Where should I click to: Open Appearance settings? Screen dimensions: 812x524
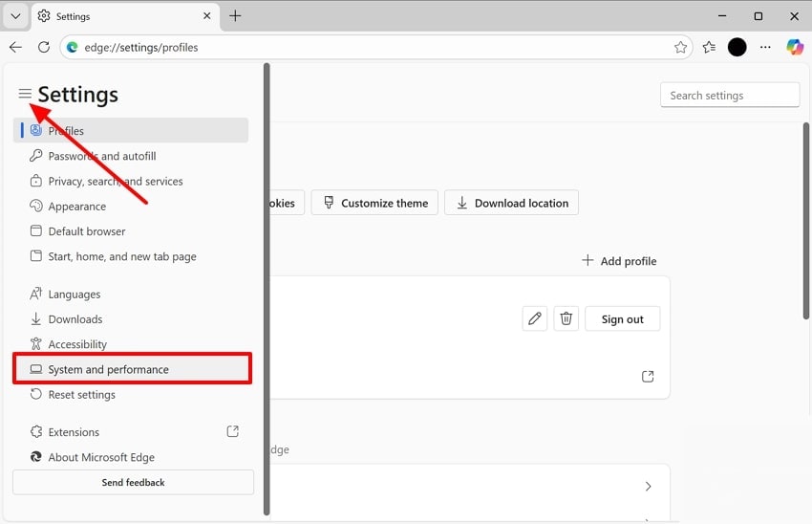coord(131,207)
